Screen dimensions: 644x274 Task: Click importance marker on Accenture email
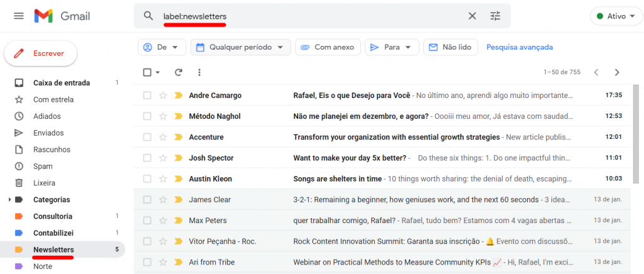[x=178, y=137]
